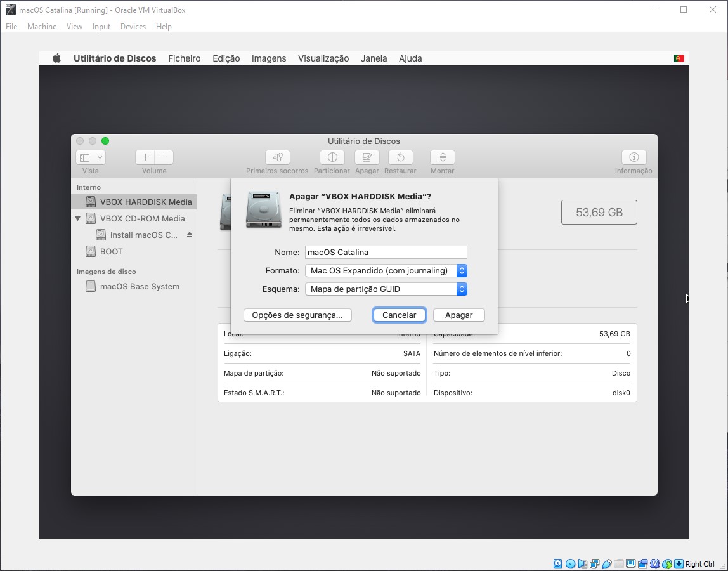Screen dimensions: 728x571
Task: Click the shared folders status icon
Action: pos(618,564)
